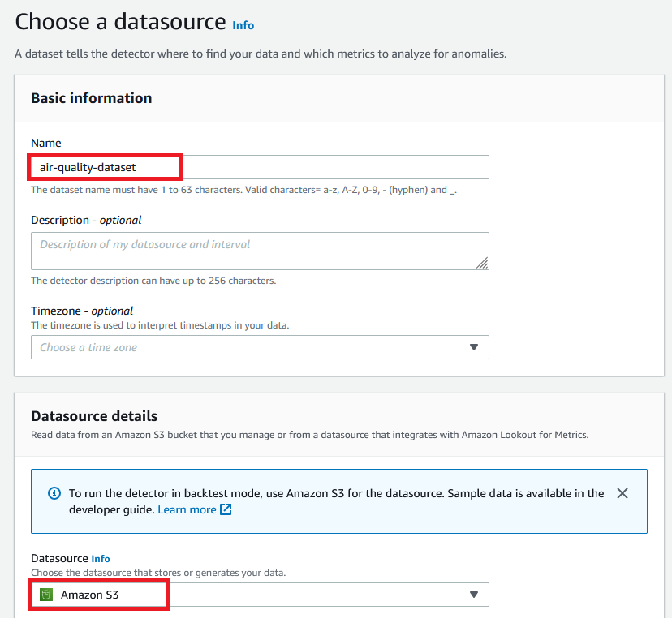
Task: Click the 'The dataset name must have 1 to 63 characters' hint
Action: (243, 190)
